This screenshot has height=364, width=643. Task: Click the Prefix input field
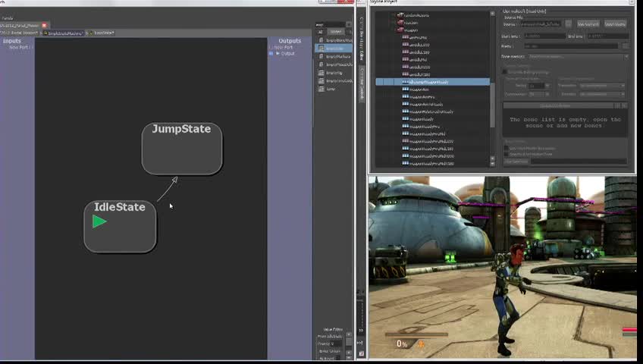pyautogui.click(x=571, y=46)
